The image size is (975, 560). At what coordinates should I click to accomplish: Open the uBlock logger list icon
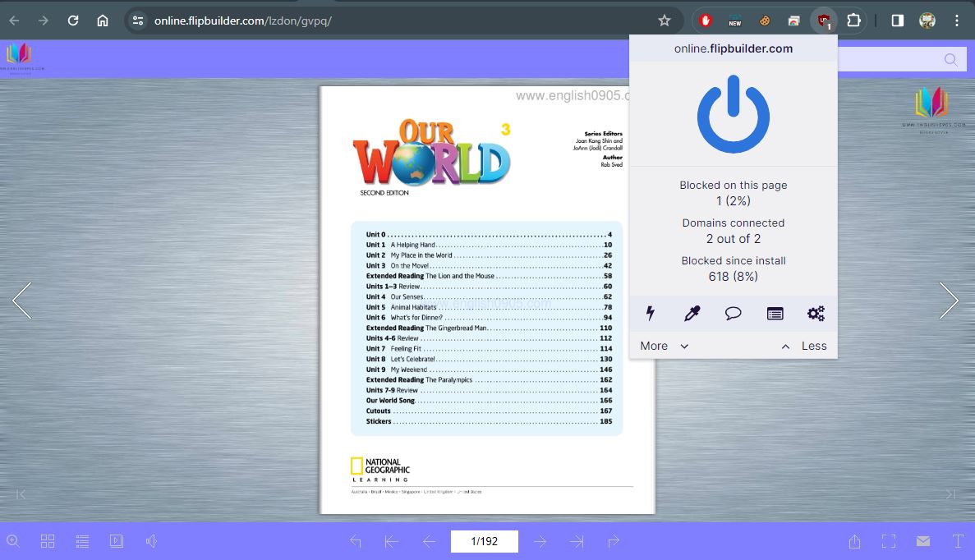point(775,313)
